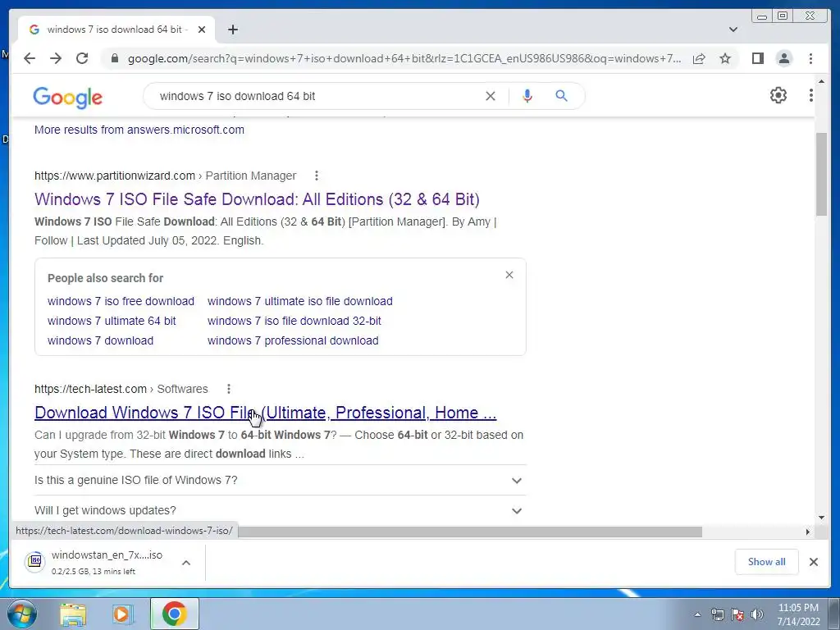Search windows 7 iso file download 32-bit
The height and width of the screenshot is (630, 840).
[294, 321]
